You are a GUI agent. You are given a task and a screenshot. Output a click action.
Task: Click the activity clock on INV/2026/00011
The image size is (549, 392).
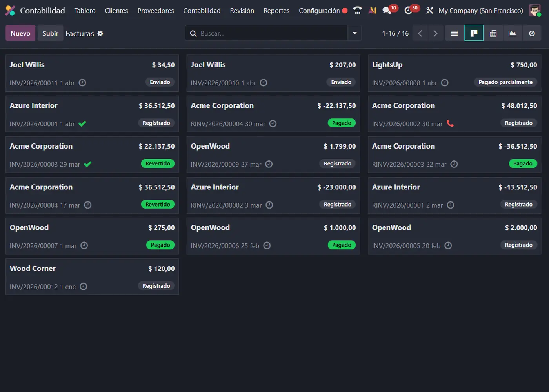coord(82,83)
